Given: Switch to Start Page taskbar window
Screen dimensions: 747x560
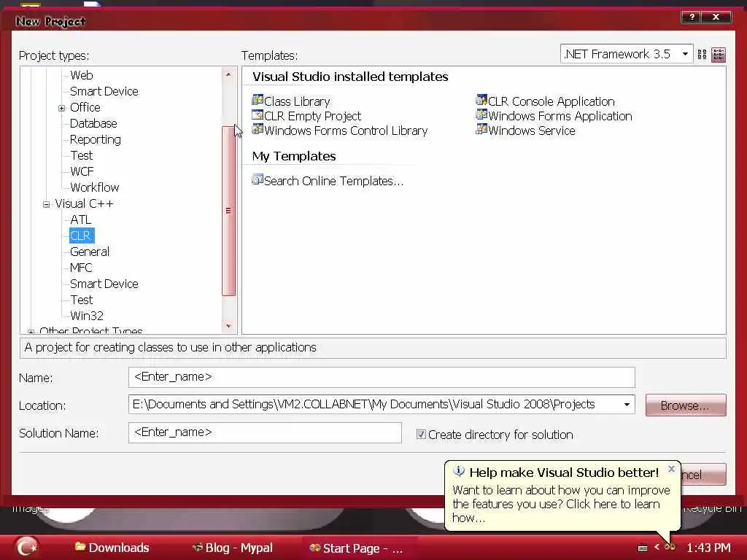Looking at the screenshot, I should point(356,548).
